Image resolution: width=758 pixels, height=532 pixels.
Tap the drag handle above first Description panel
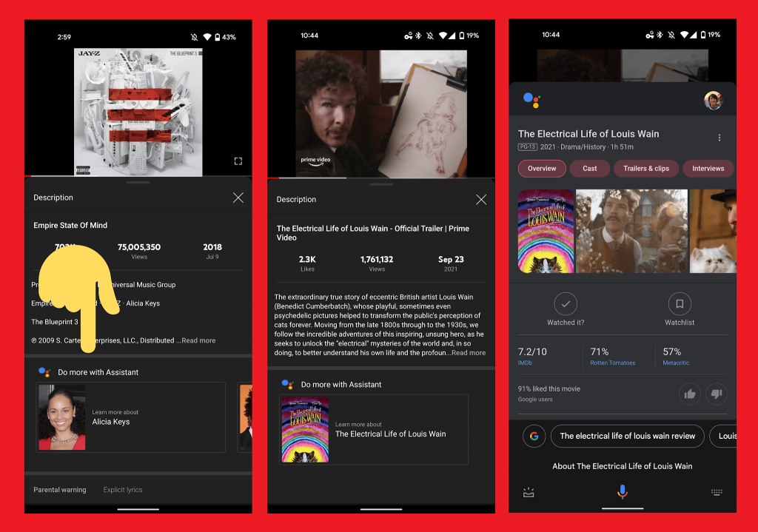tap(138, 183)
